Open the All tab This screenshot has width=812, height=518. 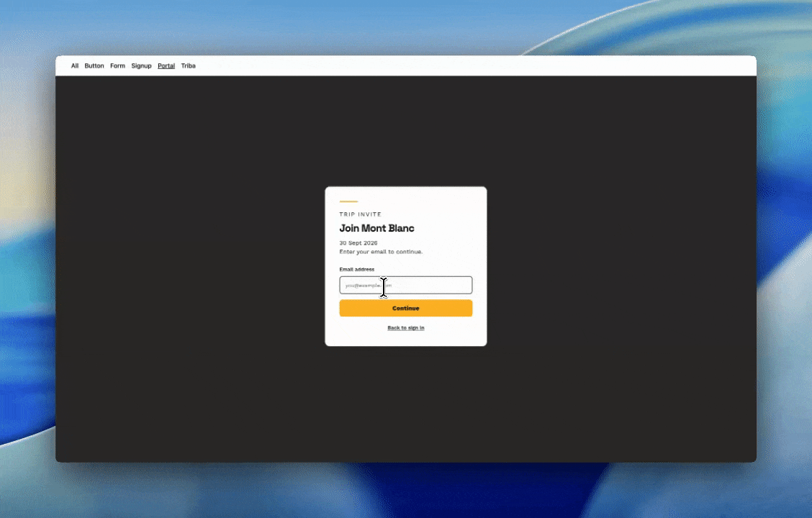coord(75,65)
